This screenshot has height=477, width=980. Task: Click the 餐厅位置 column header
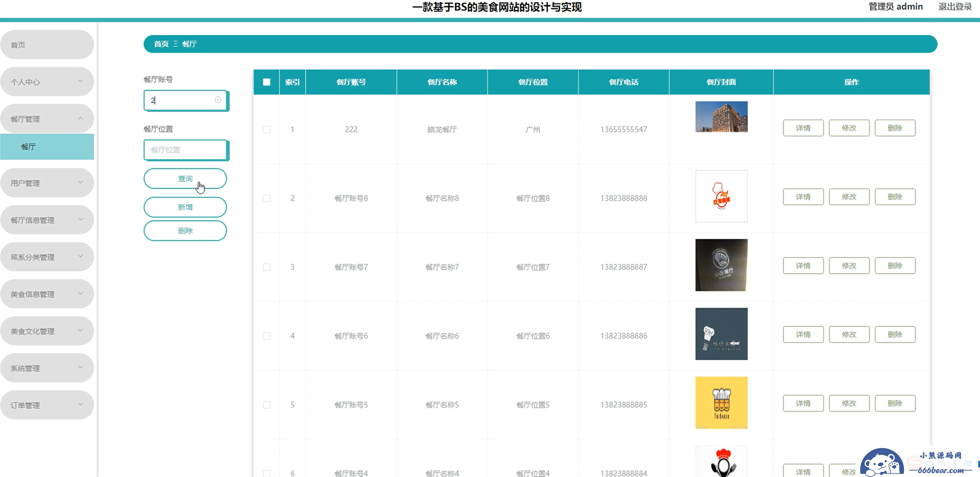pyautogui.click(x=533, y=82)
